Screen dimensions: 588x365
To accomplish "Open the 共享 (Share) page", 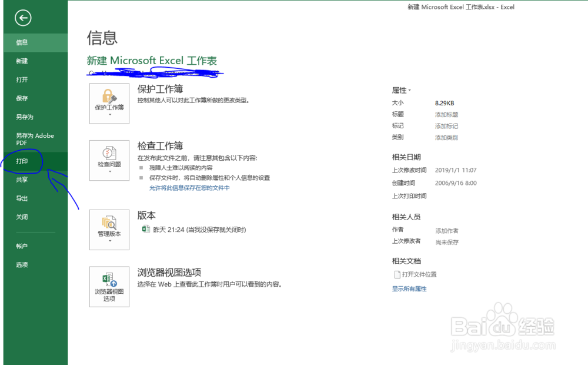I will coord(36,180).
